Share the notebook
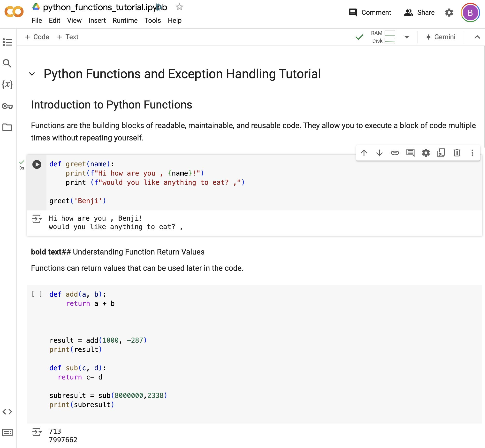Screen dimensions: 485x448 (x=419, y=12)
